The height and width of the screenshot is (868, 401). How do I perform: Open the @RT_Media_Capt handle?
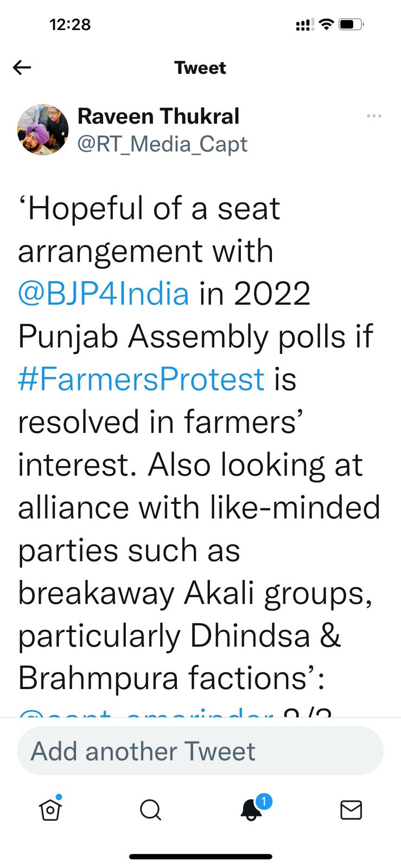[162, 144]
